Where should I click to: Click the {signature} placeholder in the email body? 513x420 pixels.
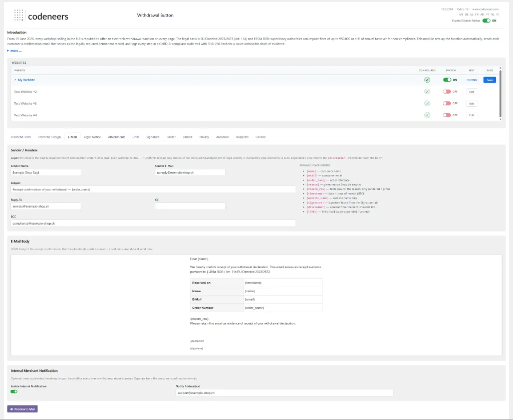(x=196, y=348)
